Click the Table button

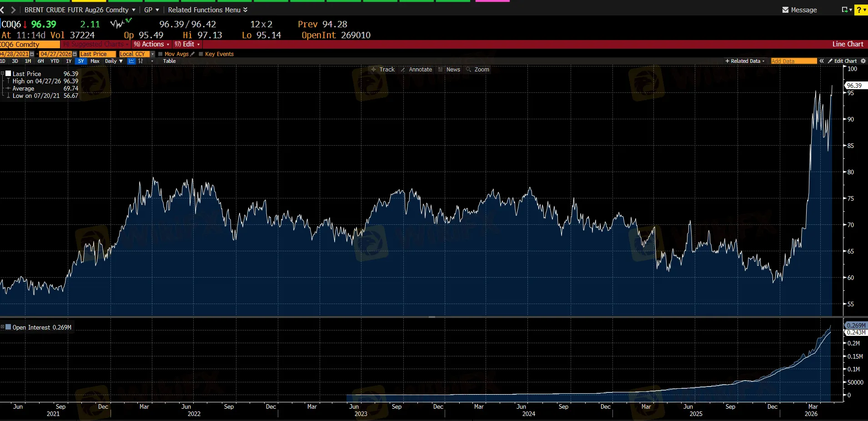pyautogui.click(x=169, y=61)
